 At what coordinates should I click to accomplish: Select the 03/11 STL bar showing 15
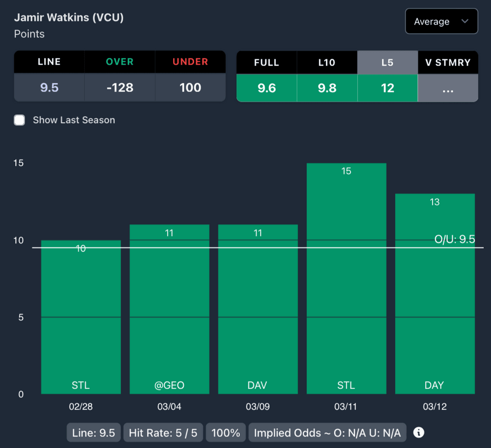pyautogui.click(x=346, y=278)
